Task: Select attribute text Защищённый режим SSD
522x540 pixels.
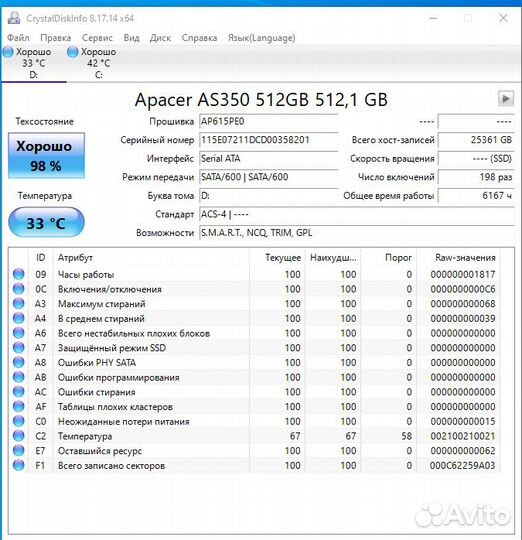Action: click(112, 348)
